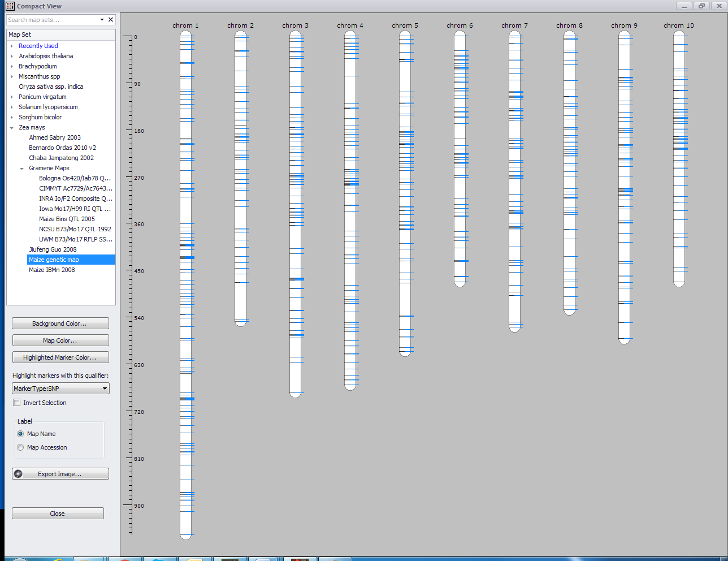Click the chrom 6 map bar
Screen dimensions: 728x561
(460, 159)
